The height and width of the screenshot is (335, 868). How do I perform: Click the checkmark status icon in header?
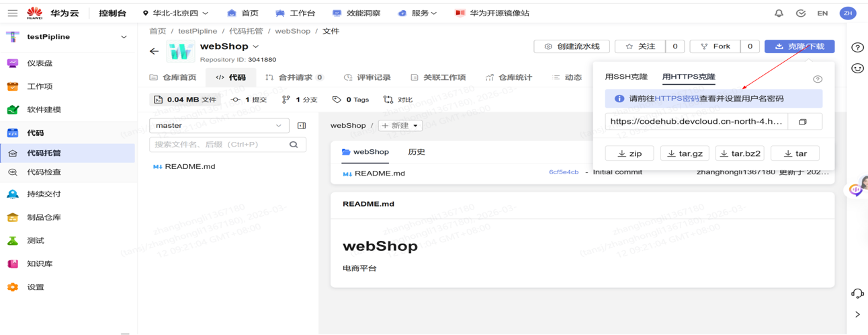[x=801, y=13]
